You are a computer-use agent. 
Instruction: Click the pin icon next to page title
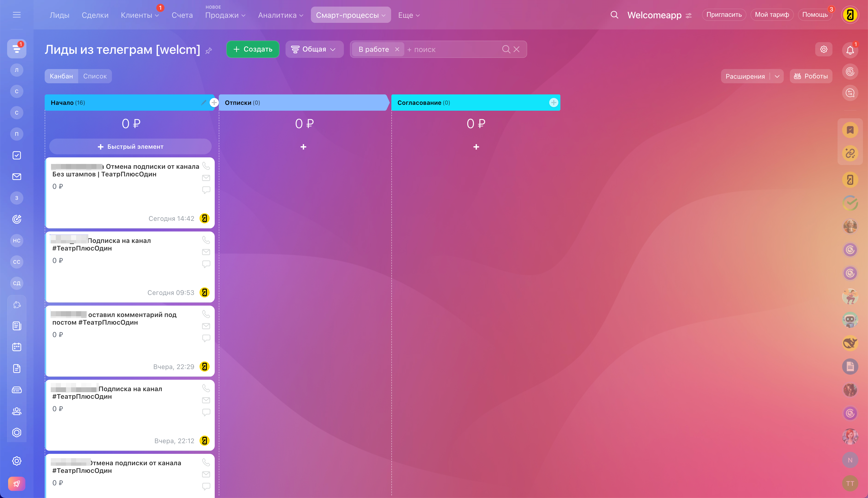(209, 51)
